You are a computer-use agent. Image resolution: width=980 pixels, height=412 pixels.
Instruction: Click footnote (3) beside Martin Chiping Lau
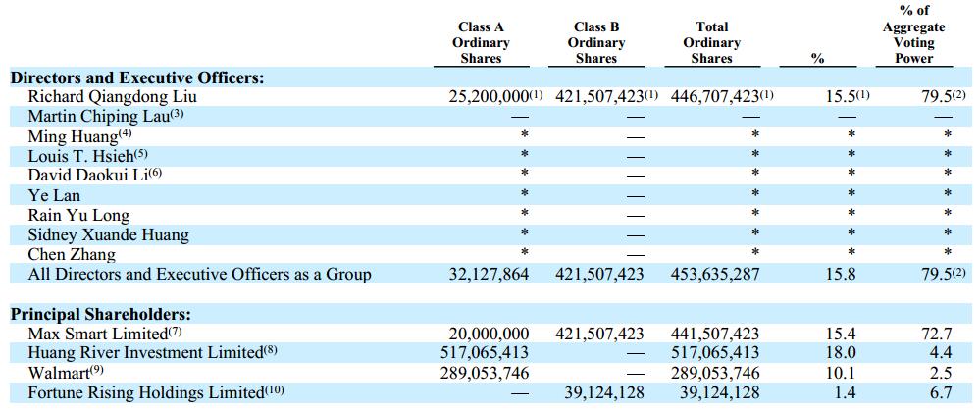(177, 113)
